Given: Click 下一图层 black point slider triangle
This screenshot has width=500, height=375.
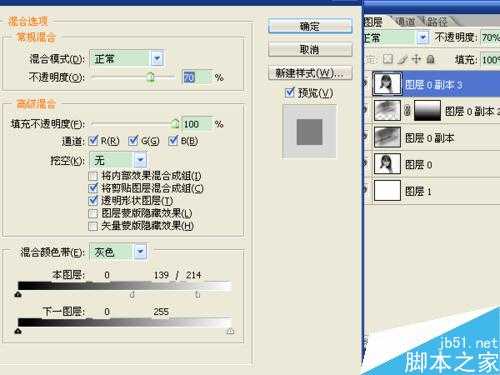Looking at the screenshot, I should tap(18, 331).
